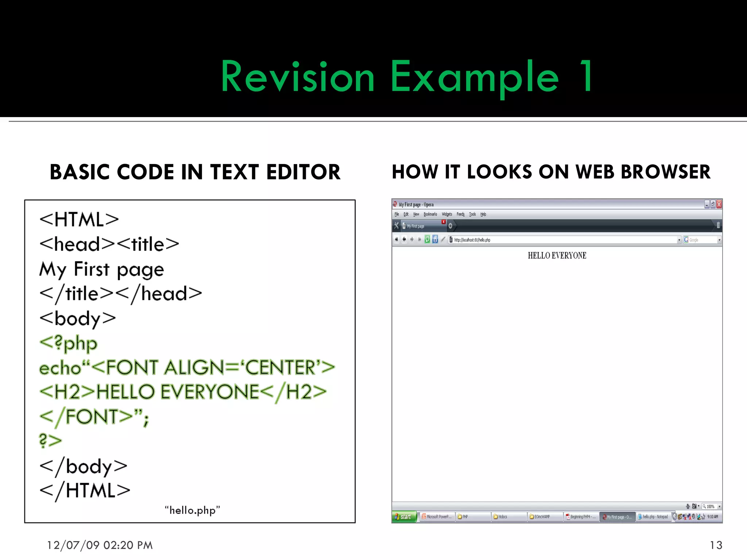Switch to Microsoft PowerPoint taskbar item
This screenshot has width=747, height=560.
point(437,517)
